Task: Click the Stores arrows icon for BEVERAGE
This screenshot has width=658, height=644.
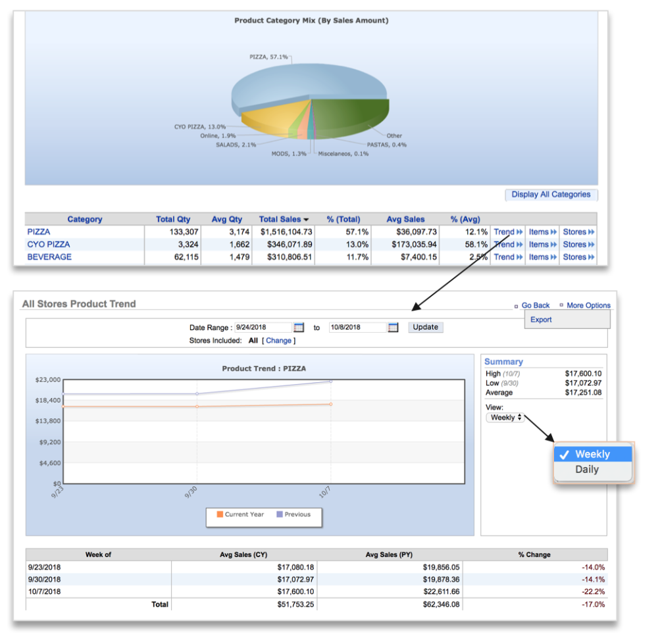Action: click(591, 257)
